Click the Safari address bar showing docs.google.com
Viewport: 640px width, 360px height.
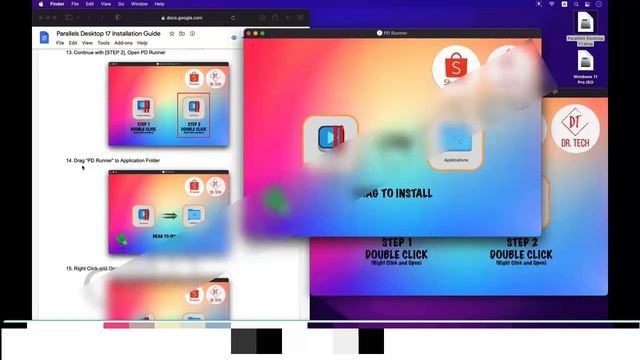182,18
